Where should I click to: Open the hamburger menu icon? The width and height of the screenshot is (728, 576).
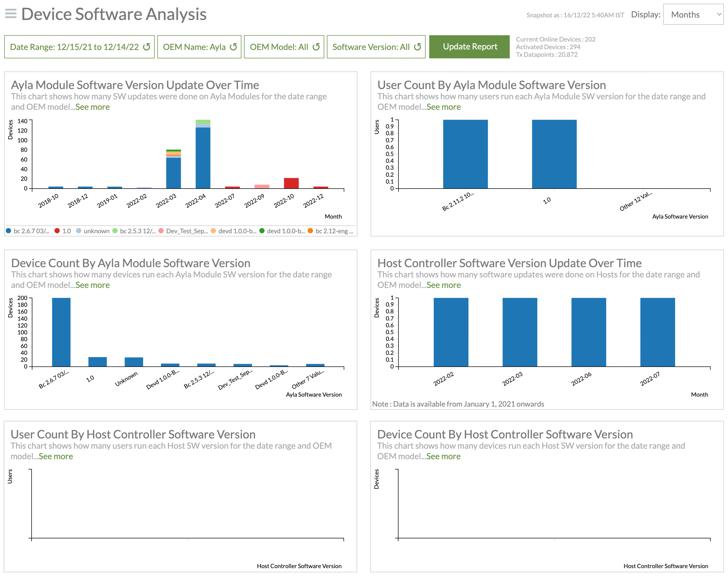pos(11,14)
